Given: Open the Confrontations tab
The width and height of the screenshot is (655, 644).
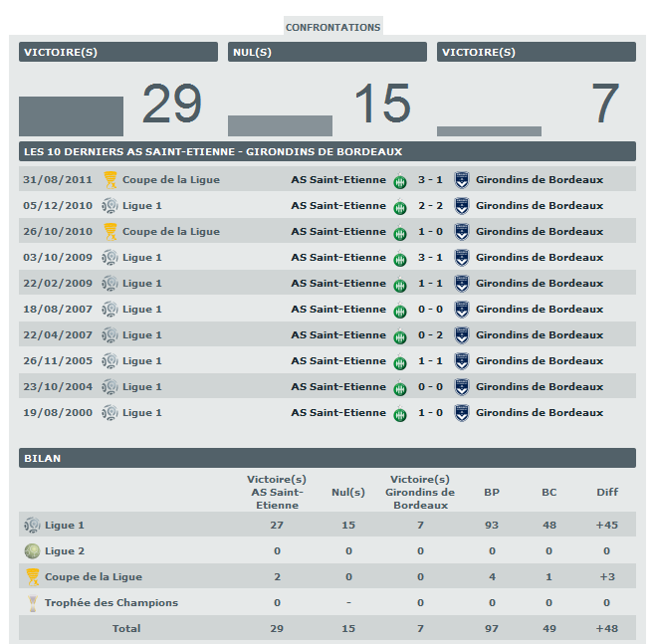Looking at the screenshot, I should 332,27.
